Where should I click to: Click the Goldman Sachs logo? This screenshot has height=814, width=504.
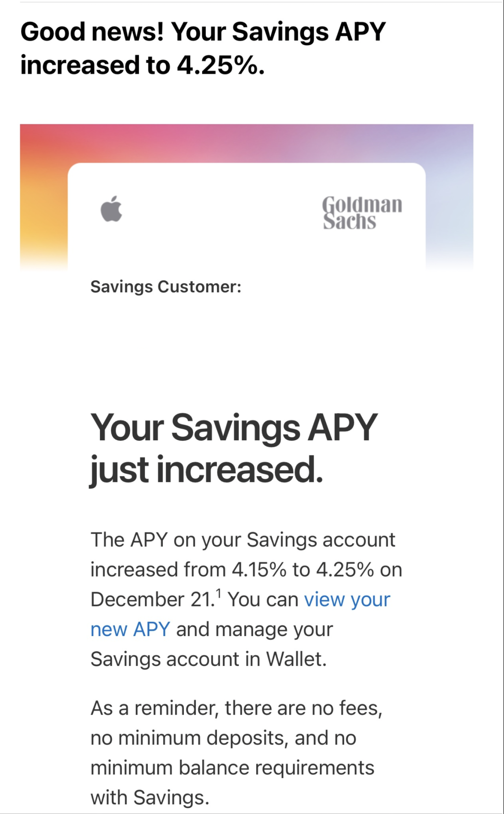tap(362, 213)
